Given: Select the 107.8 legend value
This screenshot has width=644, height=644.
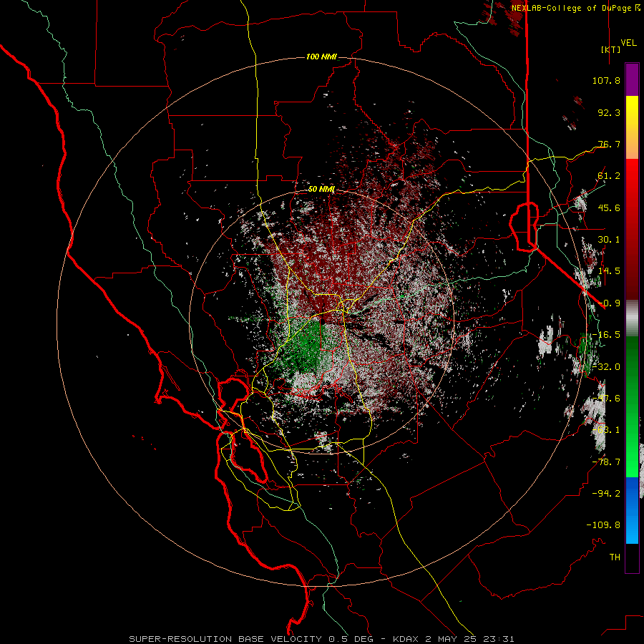Looking at the screenshot, I should 606,80.
